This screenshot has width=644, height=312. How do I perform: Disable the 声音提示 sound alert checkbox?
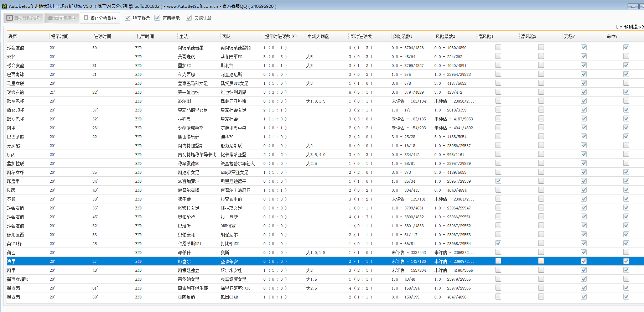[x=157, y=18]
